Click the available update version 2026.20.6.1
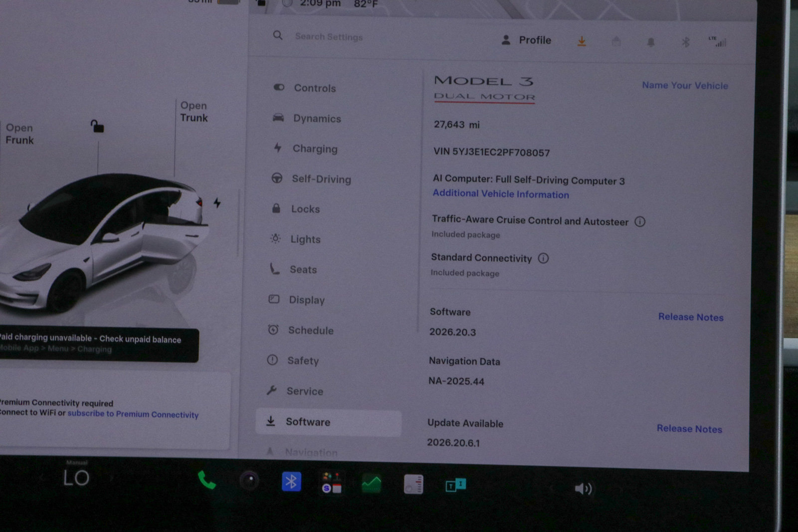Viewport: 798px width, 532px height. (453, 443)
